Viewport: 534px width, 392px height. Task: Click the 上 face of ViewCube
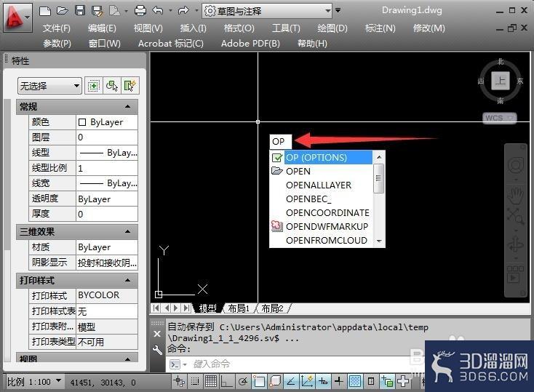click(x=501, y=81)
